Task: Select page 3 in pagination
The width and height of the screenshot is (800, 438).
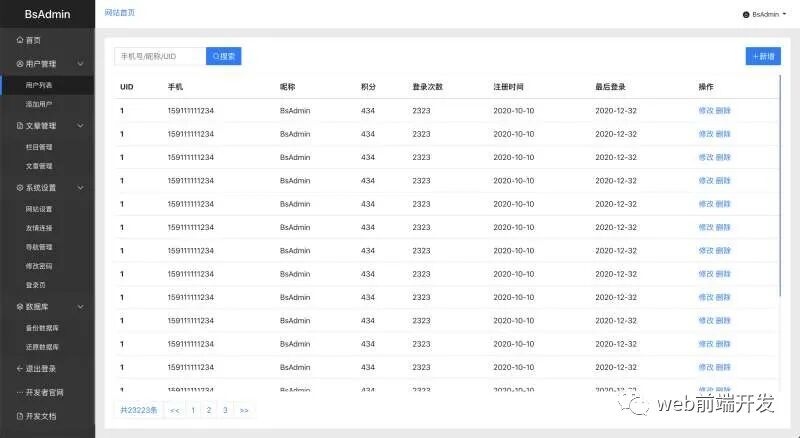Action: (225, 410)
